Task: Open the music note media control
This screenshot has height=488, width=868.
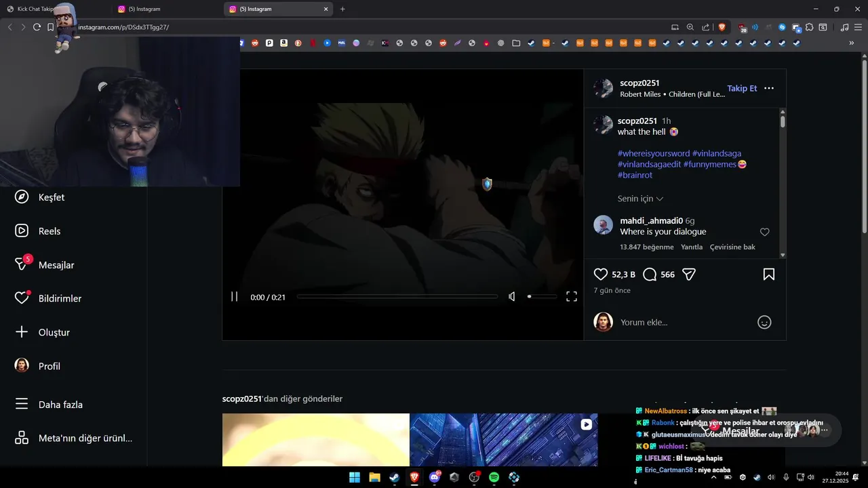Action: (x=844, y=27)
